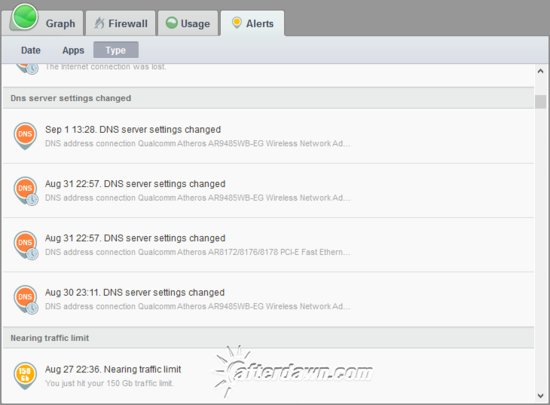
Task: Sort alerts by Apps
Action: (x=73, y=50)
